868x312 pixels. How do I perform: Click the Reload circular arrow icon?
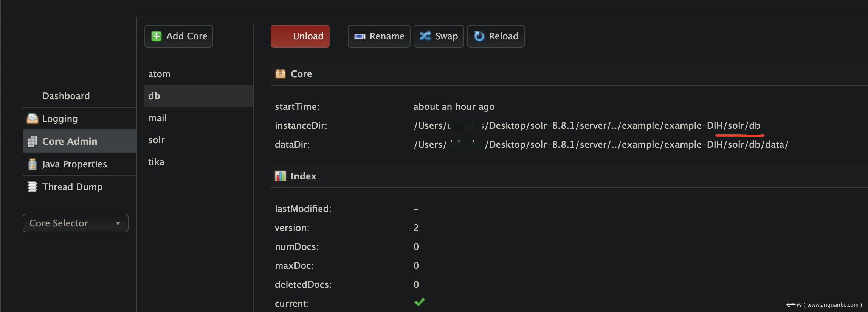click(x=479, y=36)
